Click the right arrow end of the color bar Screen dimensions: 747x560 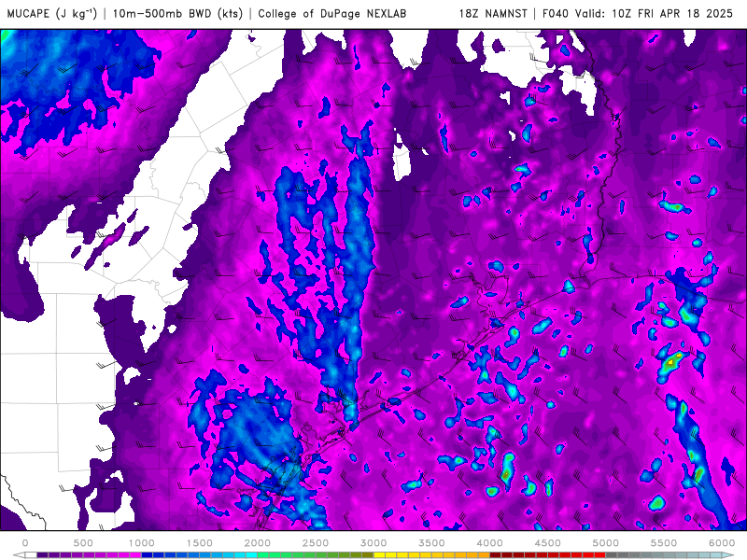[x=728, y=555]
